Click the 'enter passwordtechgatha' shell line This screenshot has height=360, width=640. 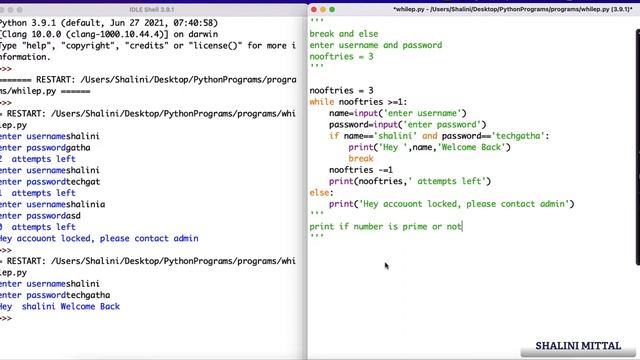pos(55,295)
